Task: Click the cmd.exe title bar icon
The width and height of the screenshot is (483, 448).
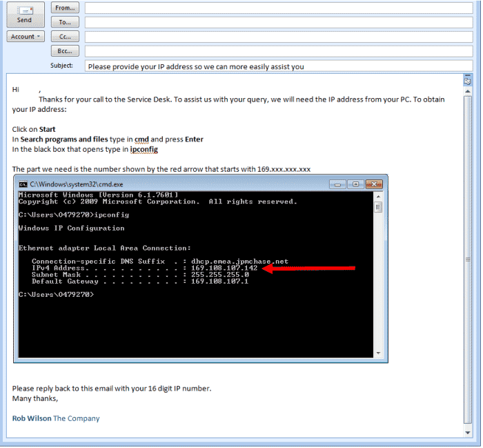Action: pos(23,184)
